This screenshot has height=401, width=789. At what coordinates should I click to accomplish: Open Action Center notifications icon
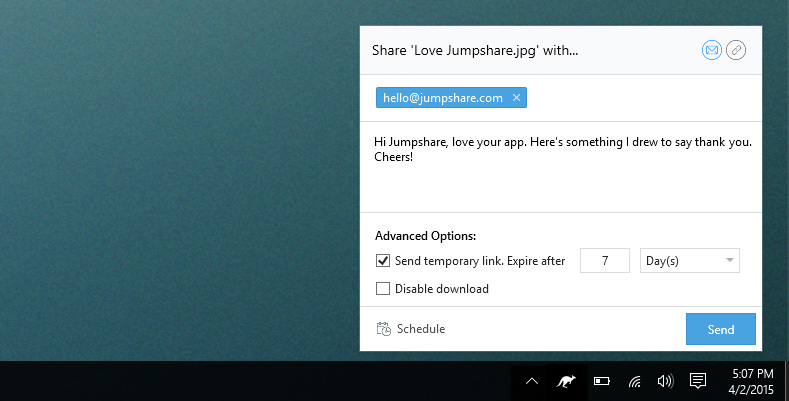pyautogui.click(x=698, y=381)
